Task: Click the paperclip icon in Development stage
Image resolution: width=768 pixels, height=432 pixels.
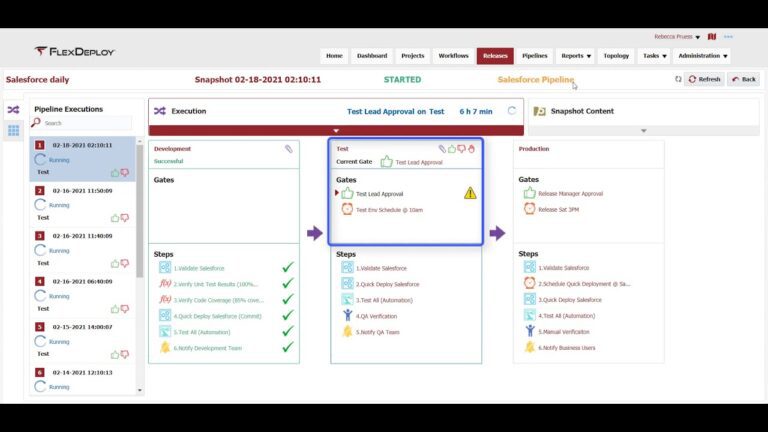Action: pyautogui.click(x=288, y=149)
